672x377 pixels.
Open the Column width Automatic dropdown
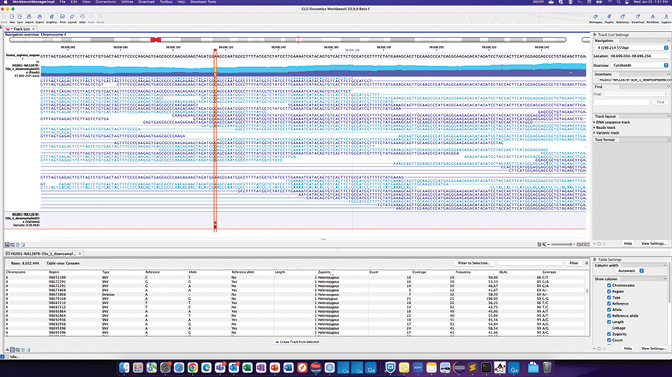pos(630,271)
